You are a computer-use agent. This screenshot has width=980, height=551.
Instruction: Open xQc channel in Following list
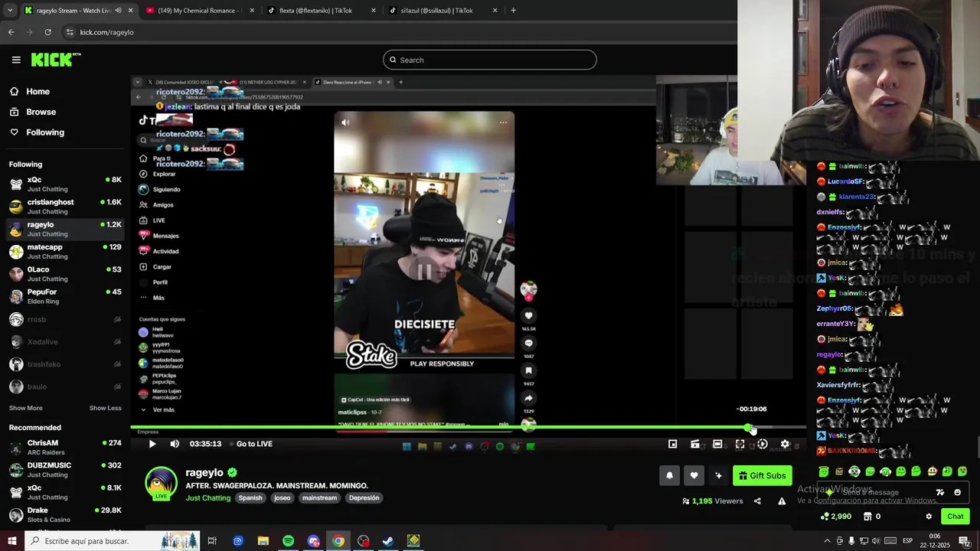point(65,184)
